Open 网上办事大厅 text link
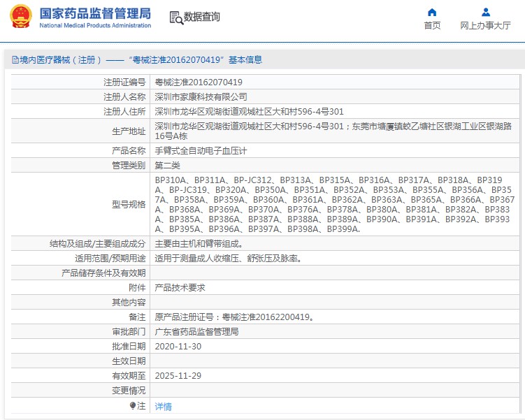The image size is (525, 420). click(485, 25)
